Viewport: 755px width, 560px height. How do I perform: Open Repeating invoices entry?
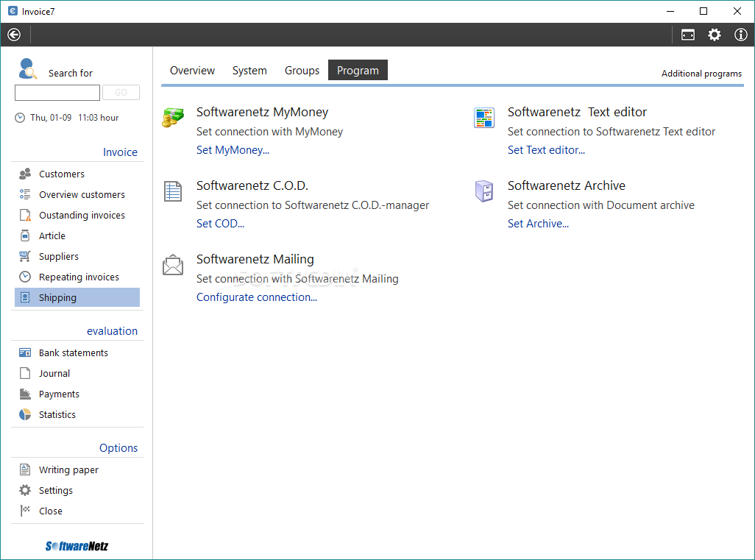pyautogui.click(x=77, y=277)
